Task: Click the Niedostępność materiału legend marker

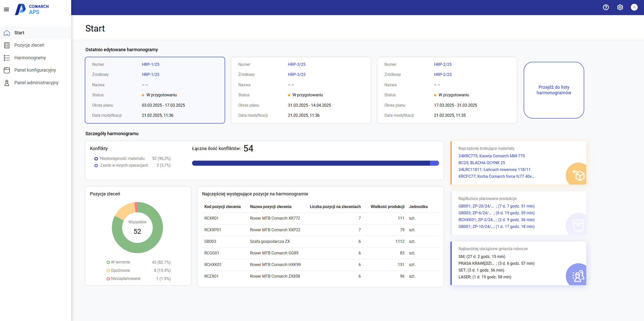Action: pos(96,159)
